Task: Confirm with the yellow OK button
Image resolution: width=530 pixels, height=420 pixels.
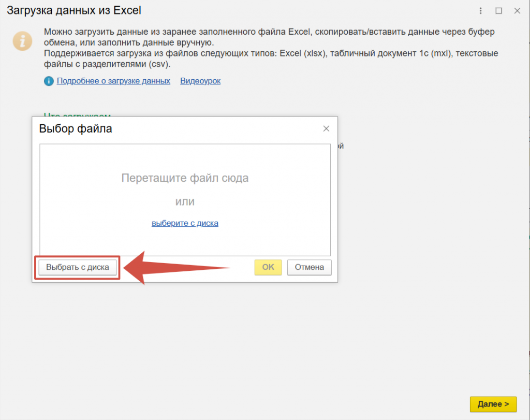Action: 268,267
